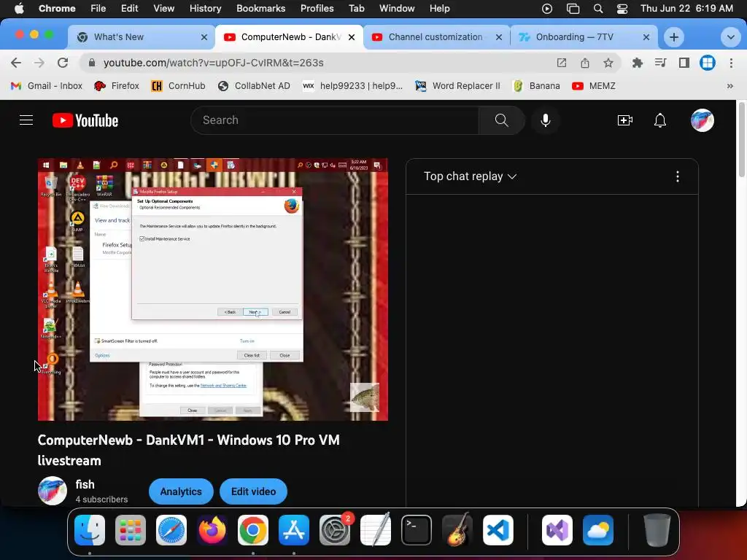Go forward with Chrome forward arrow

tap(39, 63)
